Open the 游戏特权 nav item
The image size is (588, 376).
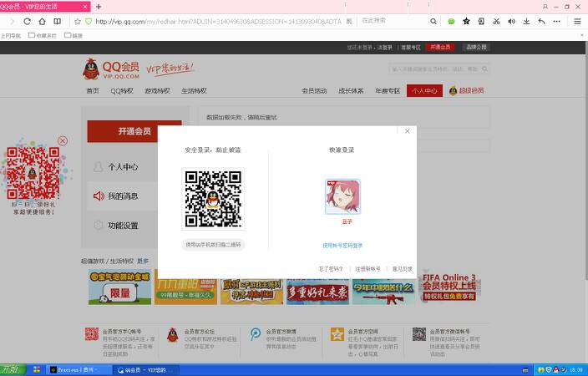(x=158, y=91)
